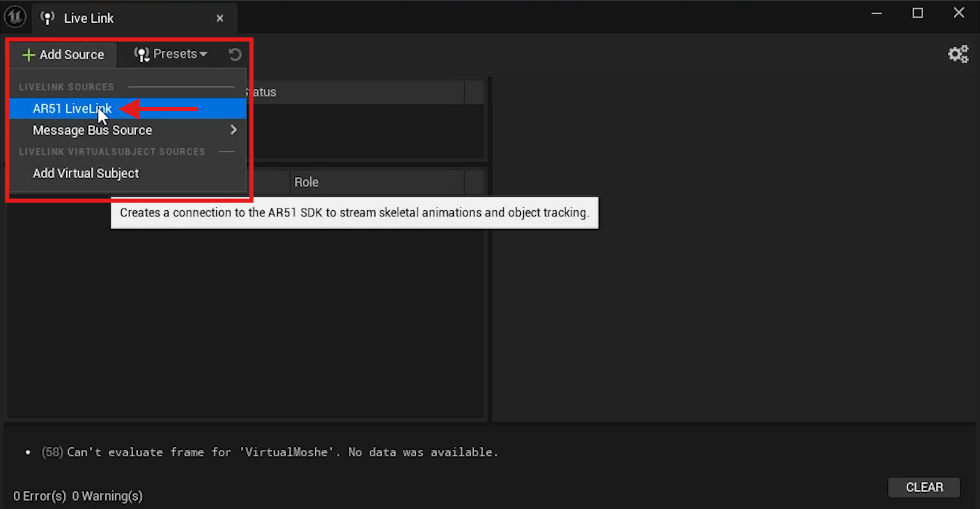980x509 pixels.
Task: Select the VirtualMoshe log message
Action: click(269, 452)
